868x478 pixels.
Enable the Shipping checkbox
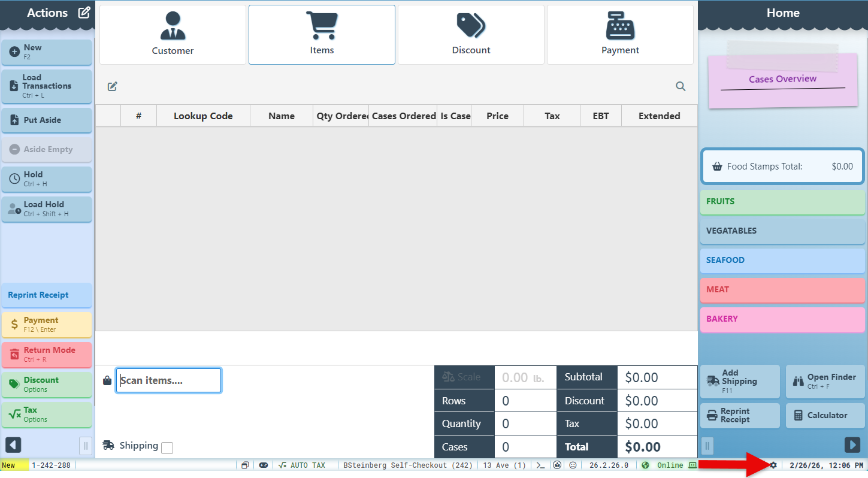tap(167, 448)
